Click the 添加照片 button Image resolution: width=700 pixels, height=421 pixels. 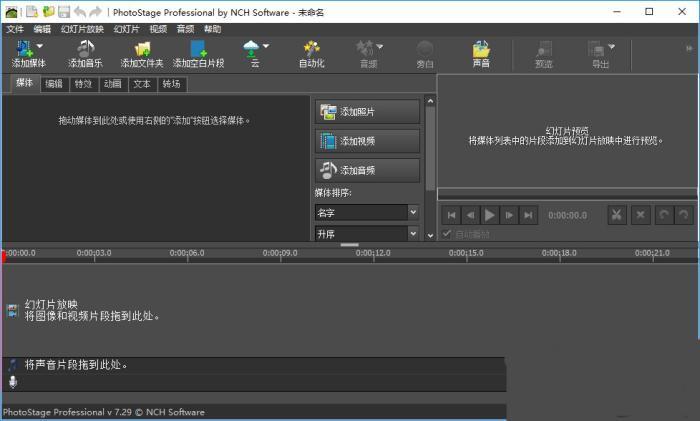(367, 112)
